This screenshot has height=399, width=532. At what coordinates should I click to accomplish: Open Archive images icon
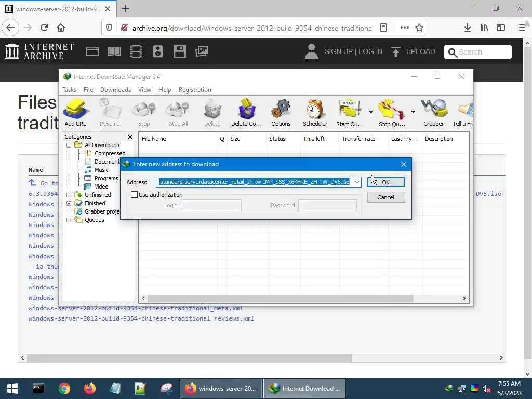[x=202, y=51]
